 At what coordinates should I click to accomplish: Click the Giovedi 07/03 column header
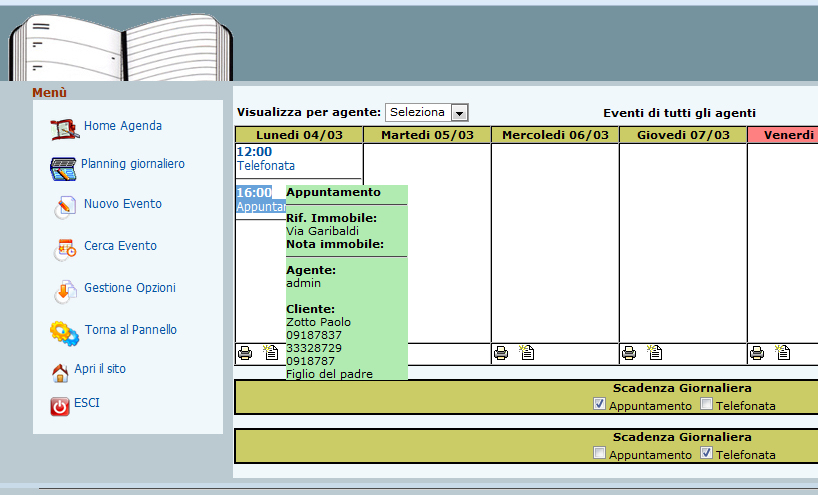click(x=683, y=135)
